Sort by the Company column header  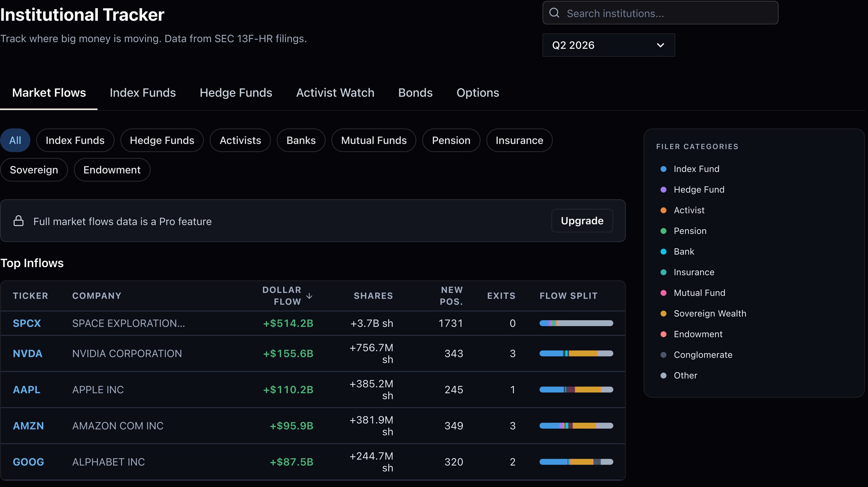click(x=97, y=296)
